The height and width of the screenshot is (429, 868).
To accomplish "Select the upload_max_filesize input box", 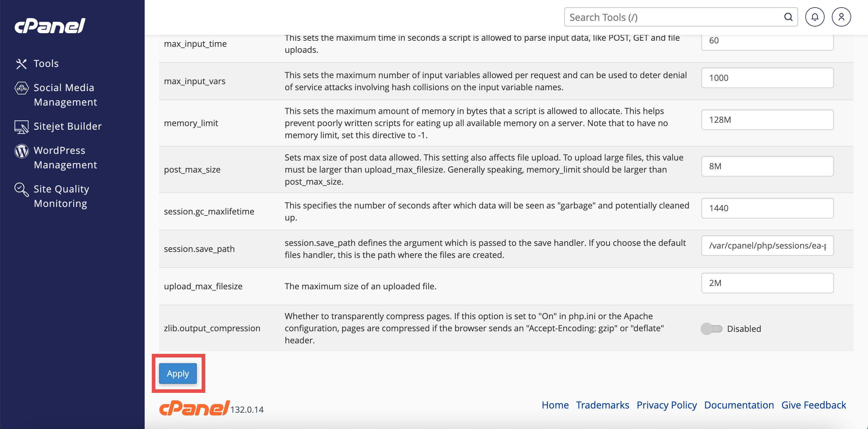I will [x=767, y=283].
